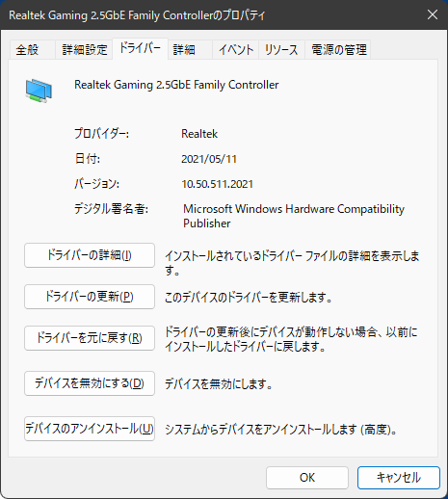Open the 電源の管理 tab
The width and height of the screenshot is (448, 499).
coord(339,50)
